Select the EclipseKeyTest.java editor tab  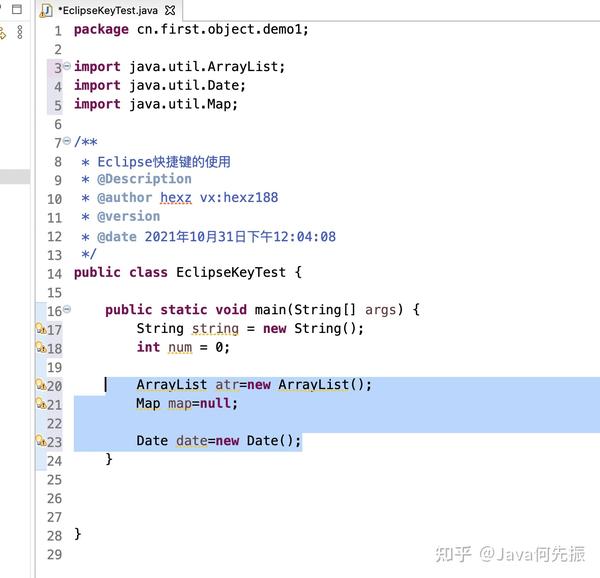pos(108,10)
